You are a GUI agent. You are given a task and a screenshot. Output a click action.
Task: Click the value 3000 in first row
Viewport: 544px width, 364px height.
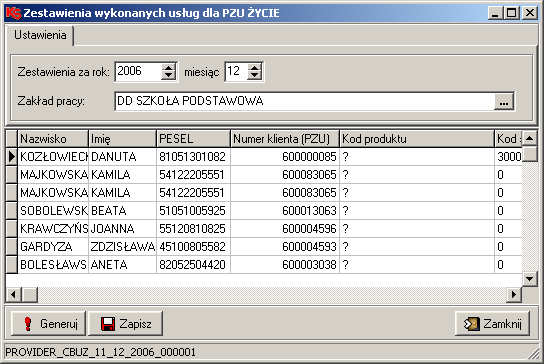click(508, 157)
